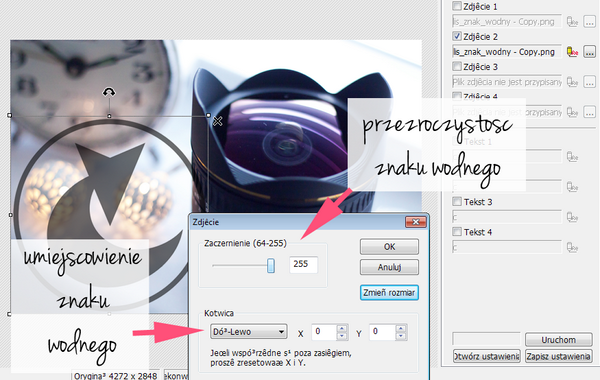
Task: Enable the Zdjęcie 1 checkbox
Action: pyautogui.click(x=457, y=6)
